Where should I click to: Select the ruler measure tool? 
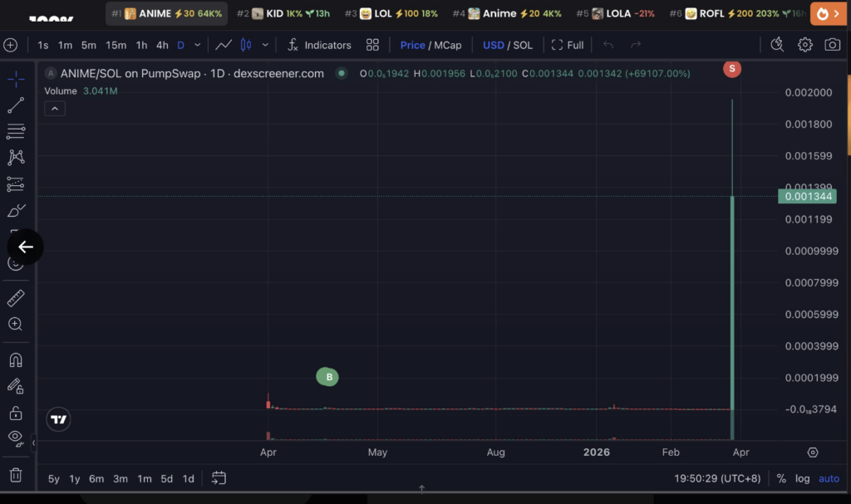[16, 298]
